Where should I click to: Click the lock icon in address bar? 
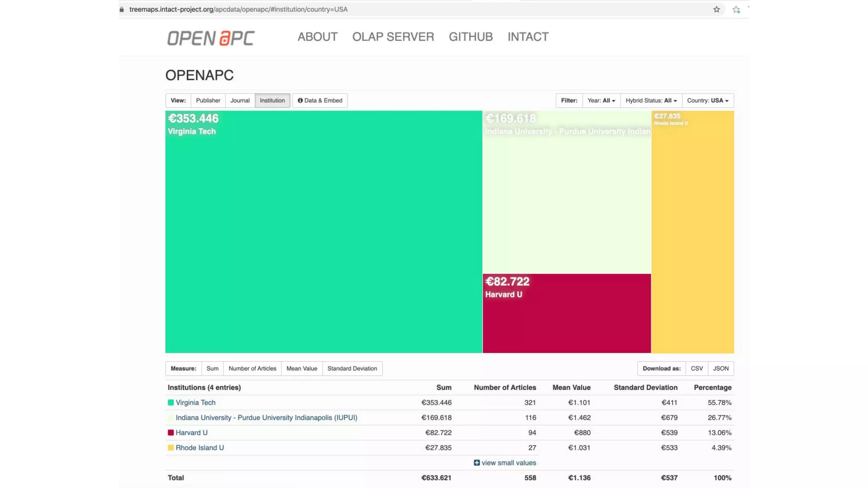[x=122, y=9]
